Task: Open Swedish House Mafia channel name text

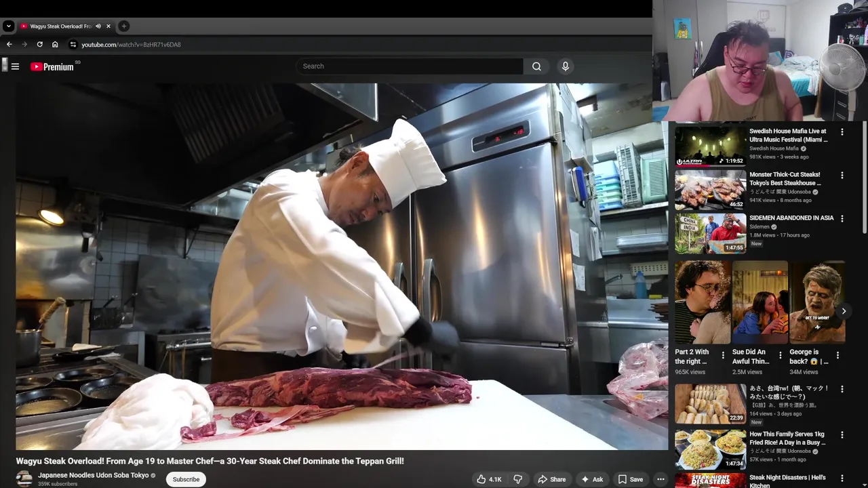Action: coord(774,148)
